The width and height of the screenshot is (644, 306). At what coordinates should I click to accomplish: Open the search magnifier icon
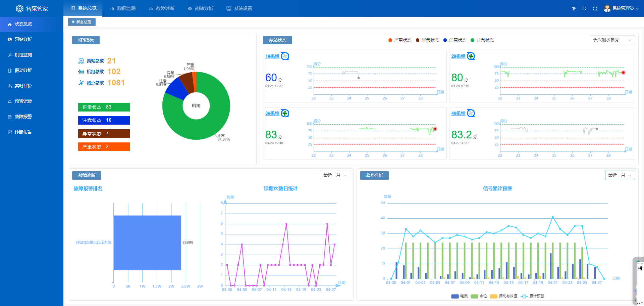(584, 9)
